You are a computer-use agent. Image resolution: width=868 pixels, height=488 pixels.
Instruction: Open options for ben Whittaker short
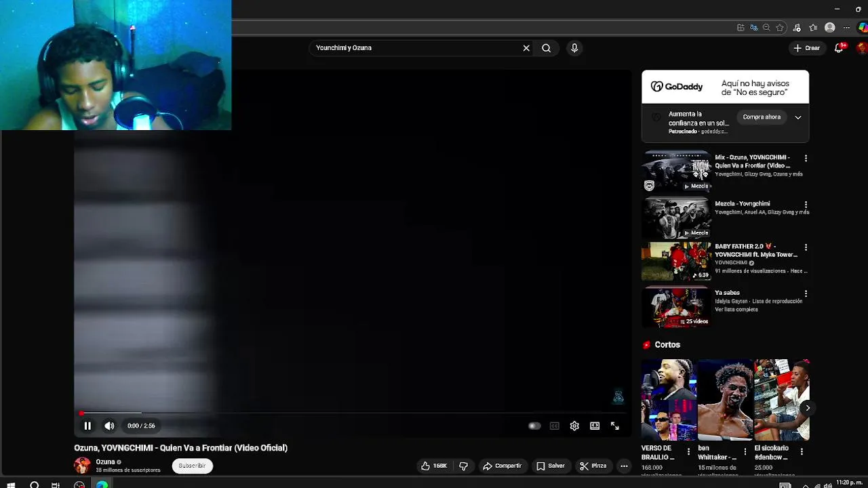coord(745,451)
